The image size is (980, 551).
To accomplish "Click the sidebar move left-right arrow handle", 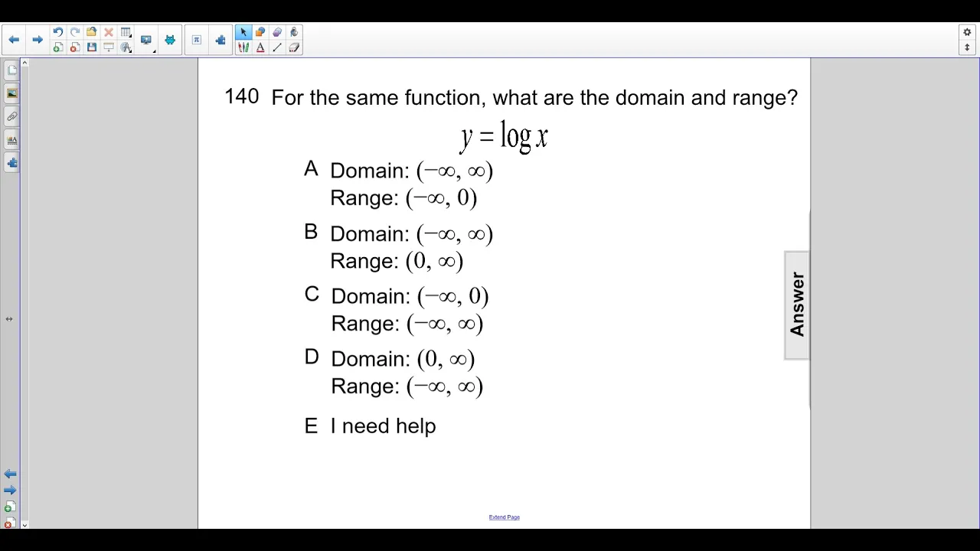I will [9, 318].
